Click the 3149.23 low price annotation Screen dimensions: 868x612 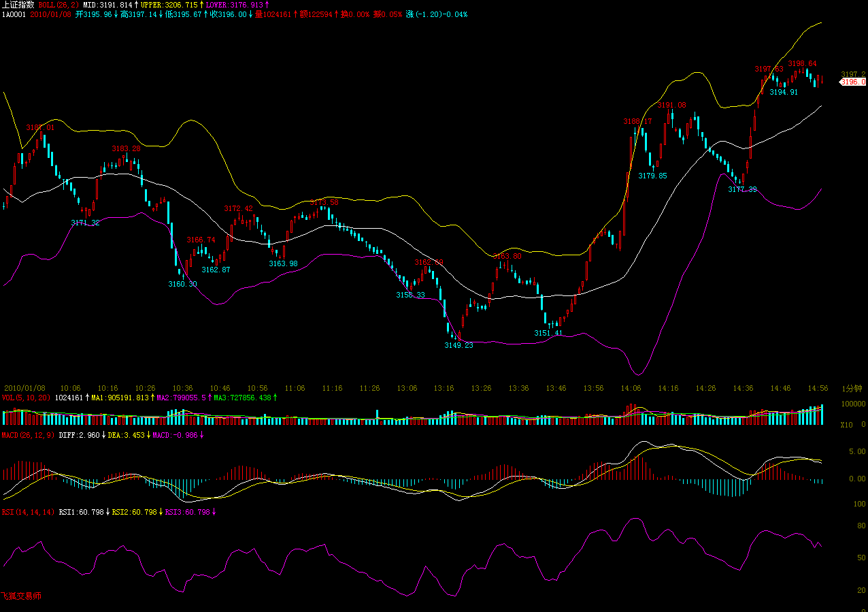pos(458,345)
